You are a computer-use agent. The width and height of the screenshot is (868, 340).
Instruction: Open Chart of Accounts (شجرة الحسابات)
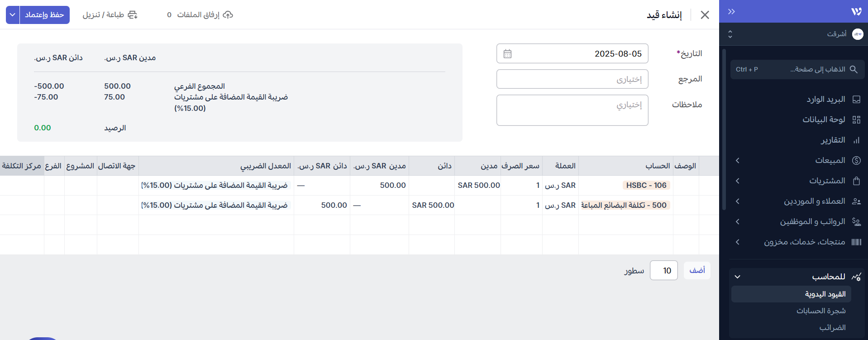tap(820, 311)
